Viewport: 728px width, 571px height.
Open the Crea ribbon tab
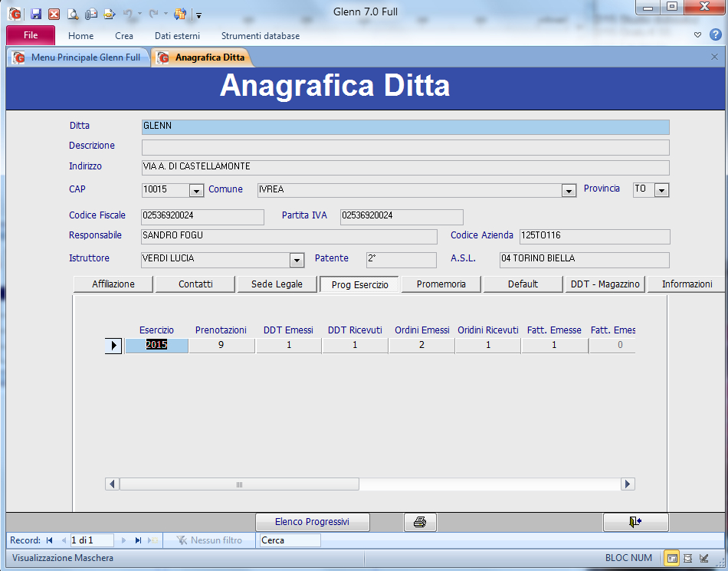click(x=124, y=36)
